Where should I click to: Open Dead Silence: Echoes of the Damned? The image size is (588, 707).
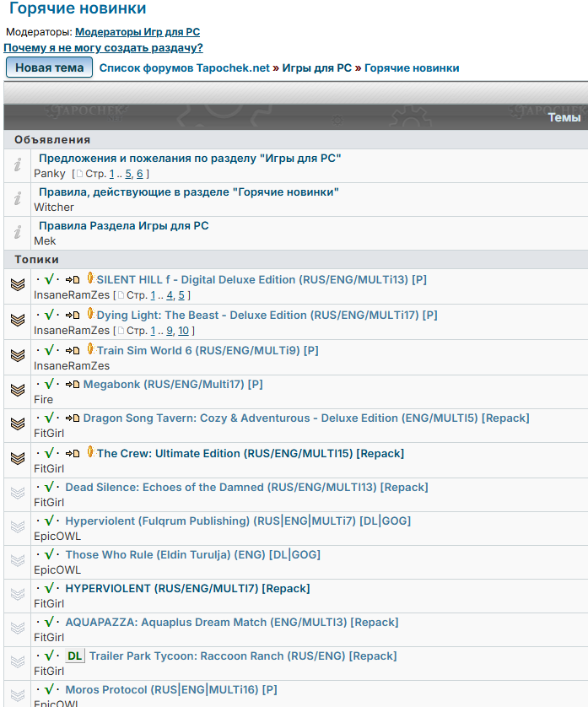(x=246, y=488)
